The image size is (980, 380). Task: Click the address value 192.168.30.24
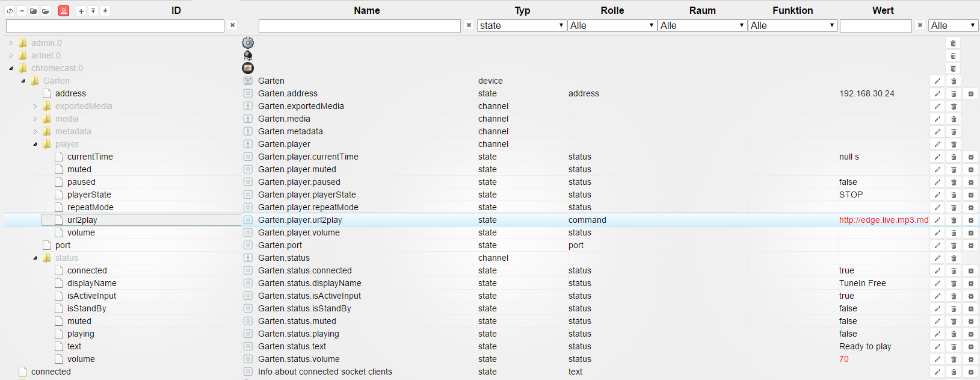coord(867,93)
